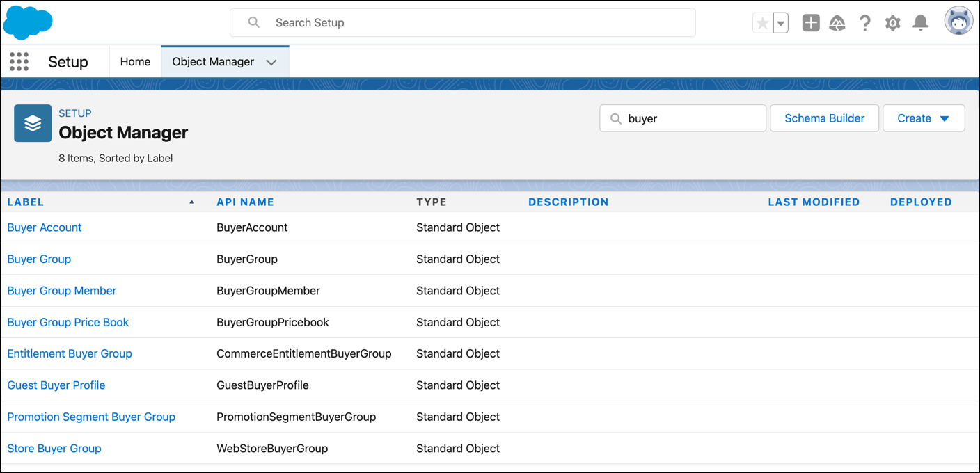Click the 8 Items, Sorted by Label text
The image size is (980, 473).
116,158
